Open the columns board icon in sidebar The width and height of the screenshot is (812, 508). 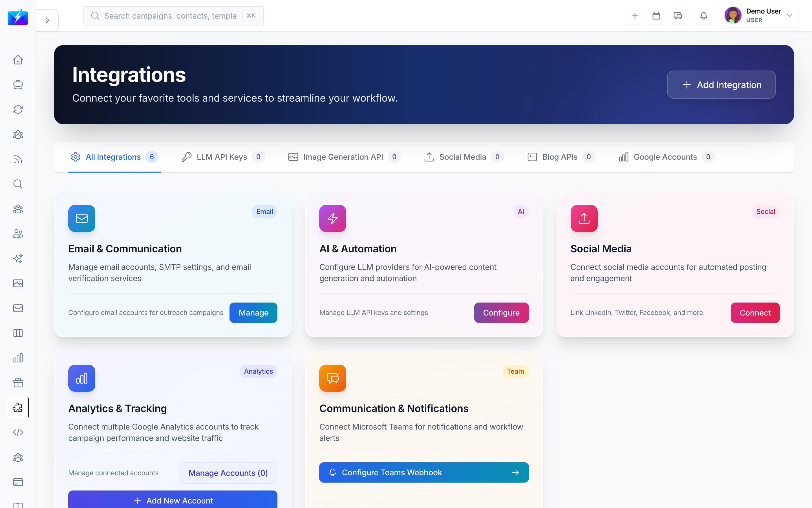(18, 333)
